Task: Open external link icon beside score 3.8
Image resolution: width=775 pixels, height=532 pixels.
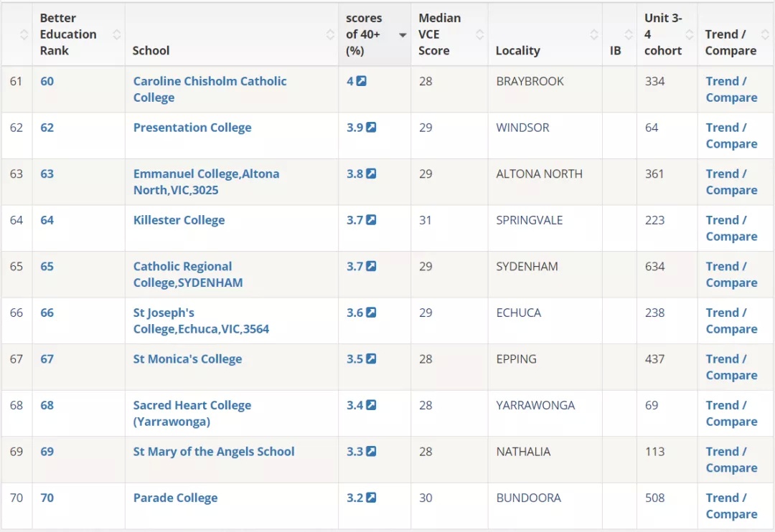Action: 371,174
